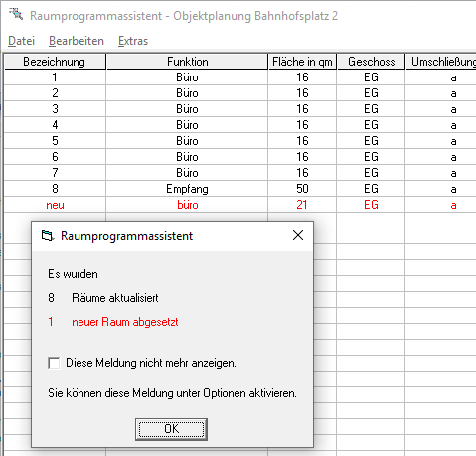Click the Funktion column header
This screenshot has height=456, width=476.
click(187, 62)
